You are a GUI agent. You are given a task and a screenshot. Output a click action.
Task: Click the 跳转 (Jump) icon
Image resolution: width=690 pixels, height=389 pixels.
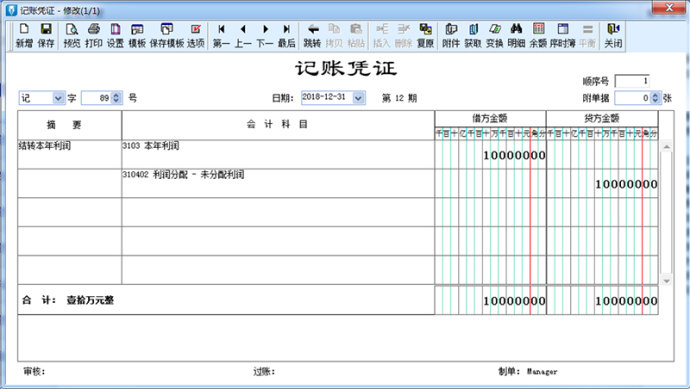pos(312,35)
